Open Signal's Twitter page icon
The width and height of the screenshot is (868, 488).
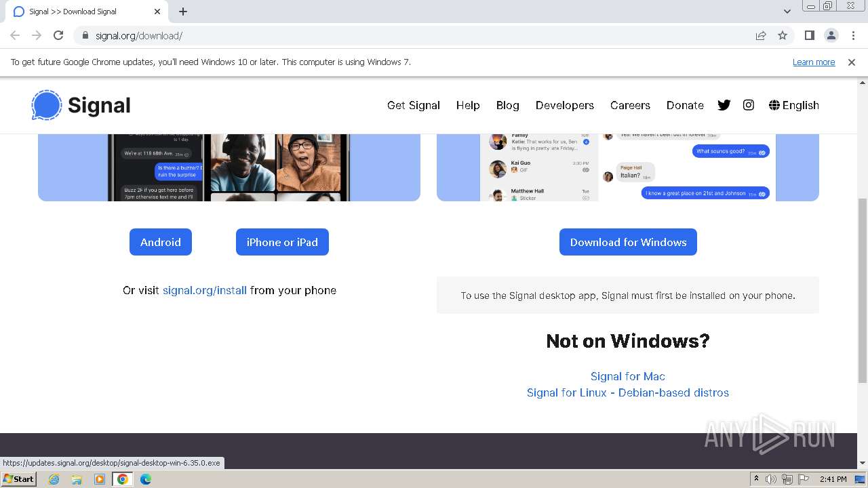point(724,105)
